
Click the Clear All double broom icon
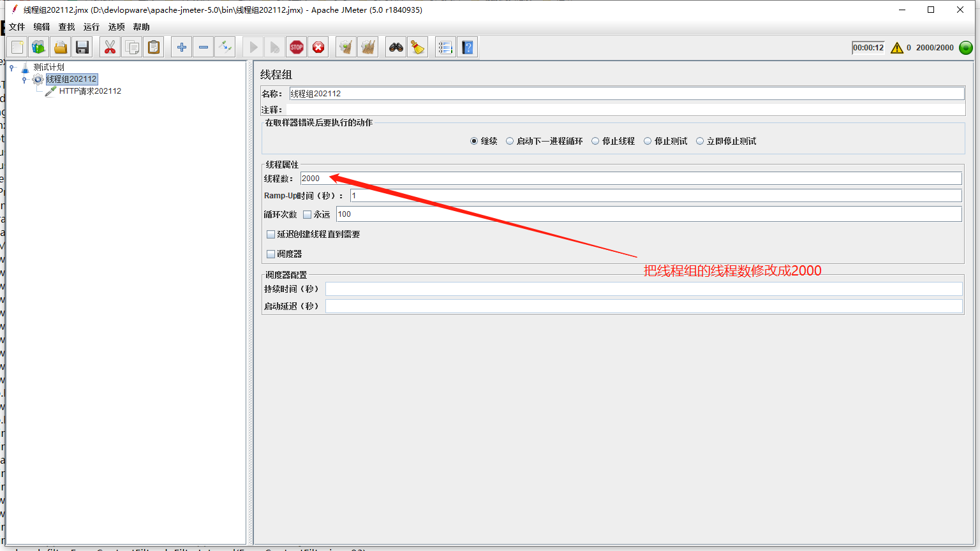pyautogui.click(x=368, y=47)
